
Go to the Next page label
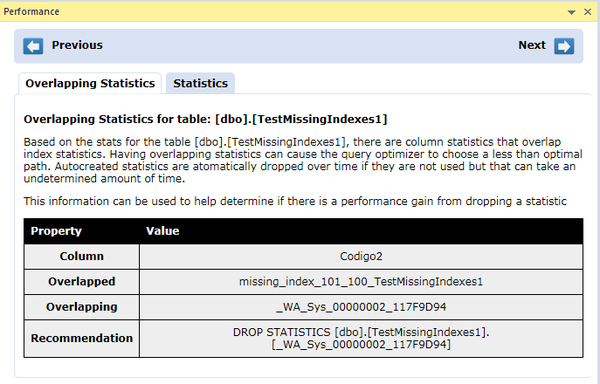[532, 45]
